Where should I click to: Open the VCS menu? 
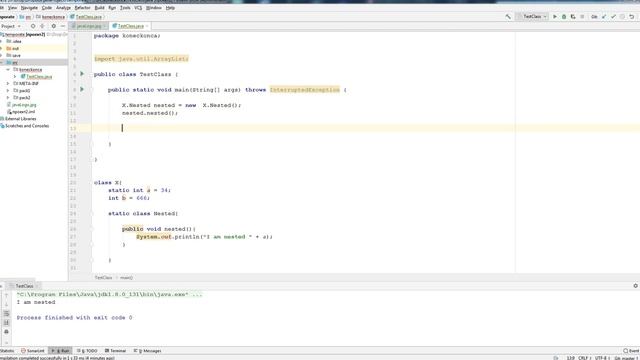click(138, 8)
